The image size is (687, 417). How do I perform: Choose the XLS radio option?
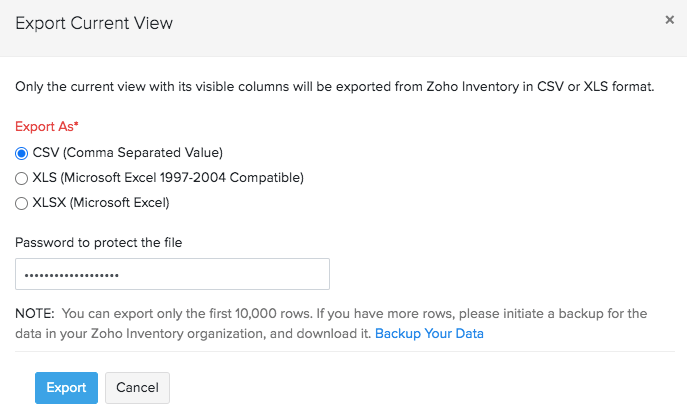click(x=22, y=178)
